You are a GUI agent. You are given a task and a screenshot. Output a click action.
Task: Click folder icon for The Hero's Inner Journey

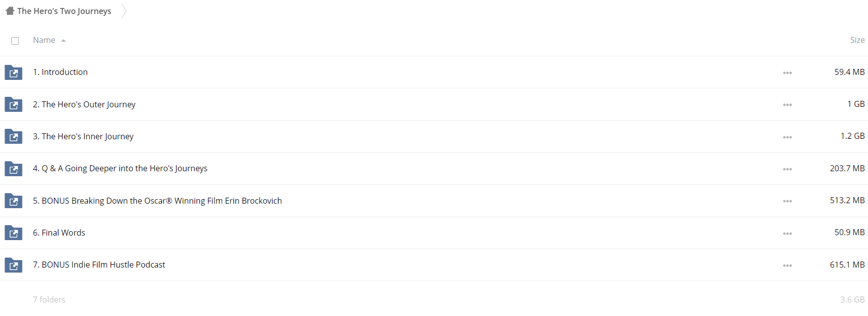click(13, 136)
